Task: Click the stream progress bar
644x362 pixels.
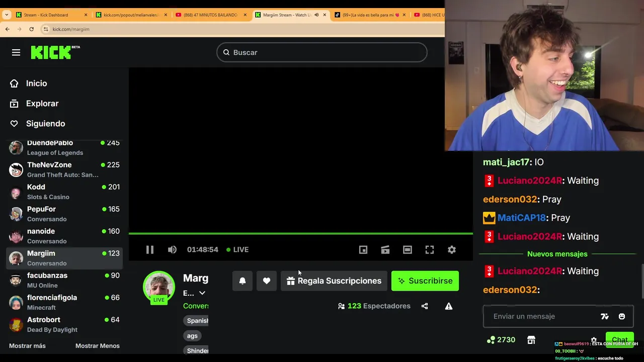Action: coord(301,233)
